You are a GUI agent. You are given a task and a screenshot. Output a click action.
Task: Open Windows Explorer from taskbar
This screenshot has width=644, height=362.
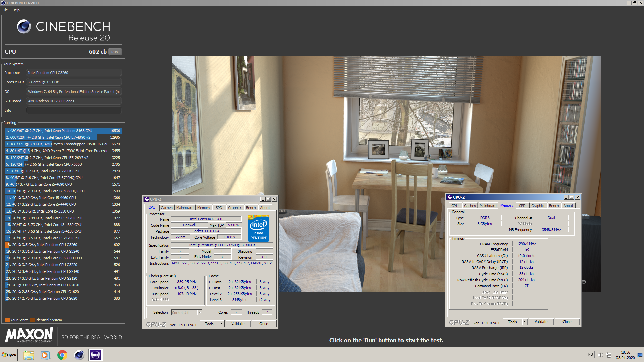pyautogui.click(x=29, y=355)
